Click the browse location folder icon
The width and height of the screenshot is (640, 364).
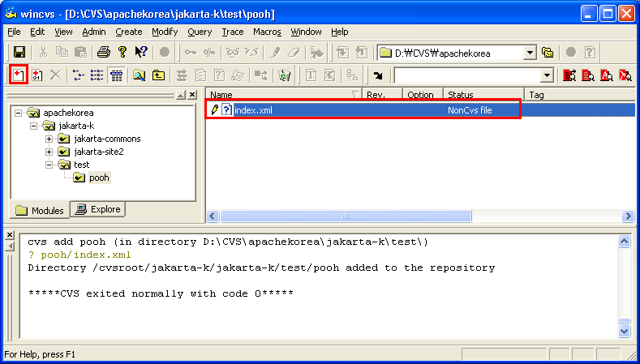pyautogui.click(x=548, y=53)
